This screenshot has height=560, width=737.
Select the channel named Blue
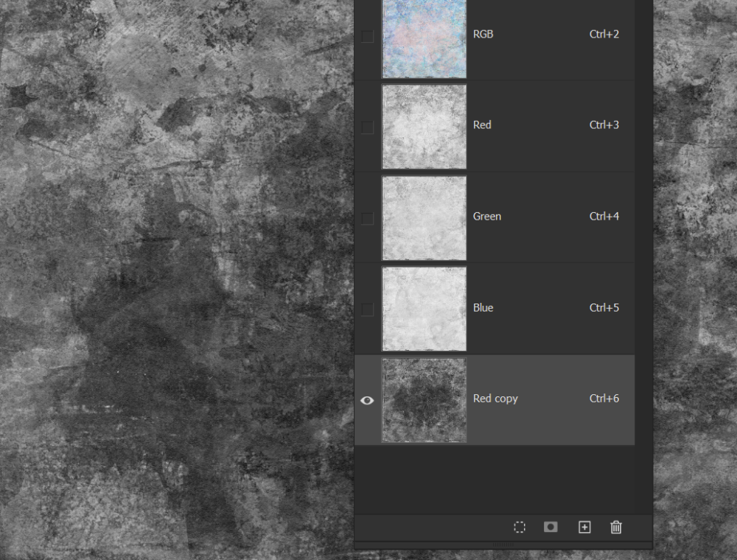click(483, 308)
